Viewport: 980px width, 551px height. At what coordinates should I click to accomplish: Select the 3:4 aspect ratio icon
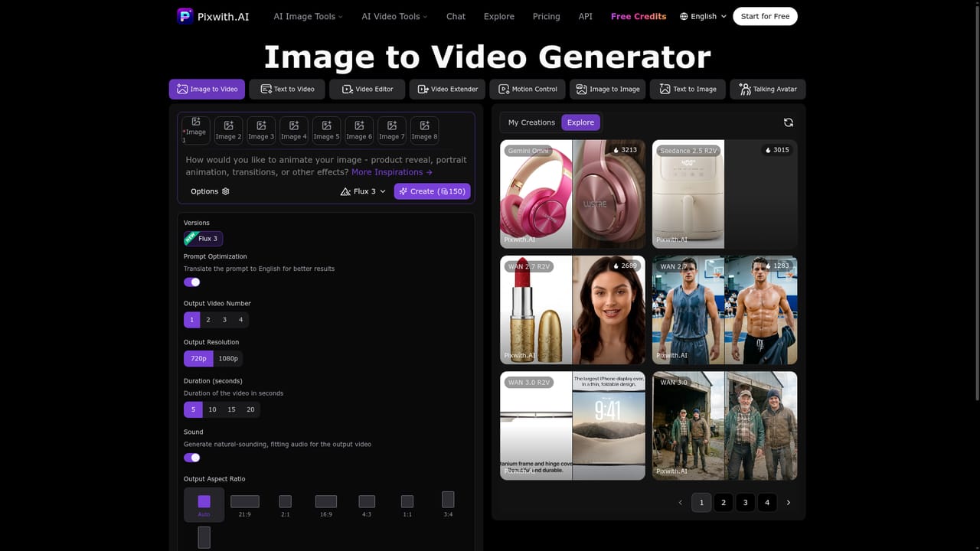tap(448, 500)
